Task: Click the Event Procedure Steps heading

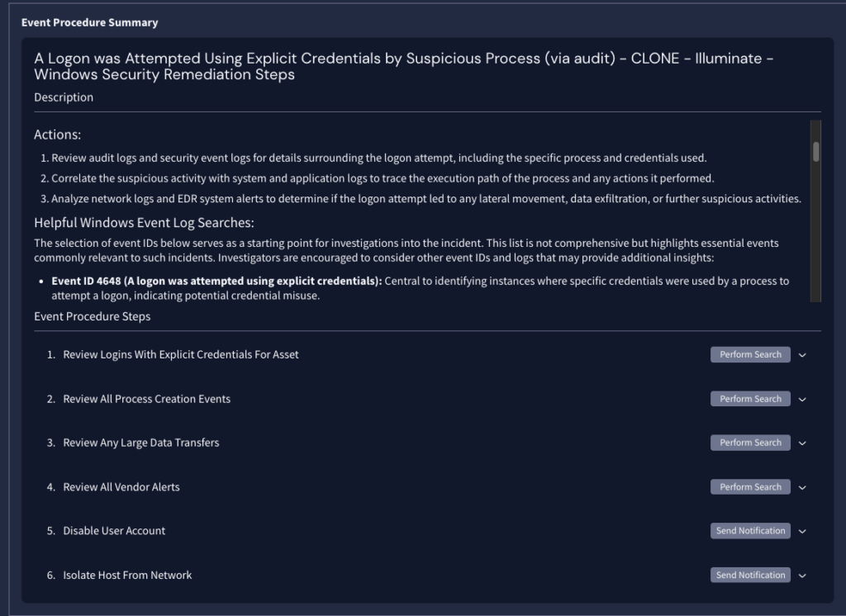Action: tap(91, 316)
